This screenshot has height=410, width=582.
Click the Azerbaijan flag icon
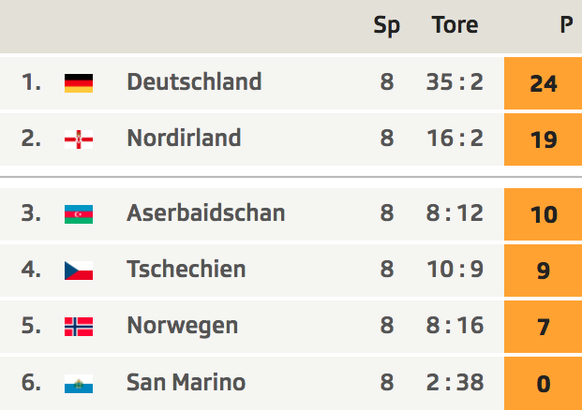coord(79,214)
